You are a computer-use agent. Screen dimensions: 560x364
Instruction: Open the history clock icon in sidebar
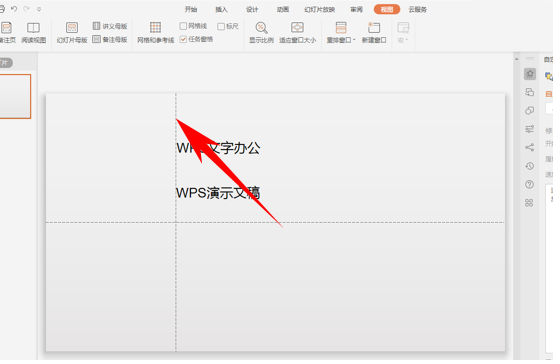click(x=530, y=166)
